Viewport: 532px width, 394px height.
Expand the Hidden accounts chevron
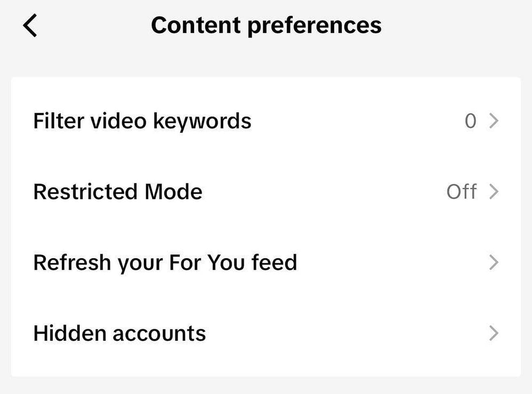[x=494, y=333]
